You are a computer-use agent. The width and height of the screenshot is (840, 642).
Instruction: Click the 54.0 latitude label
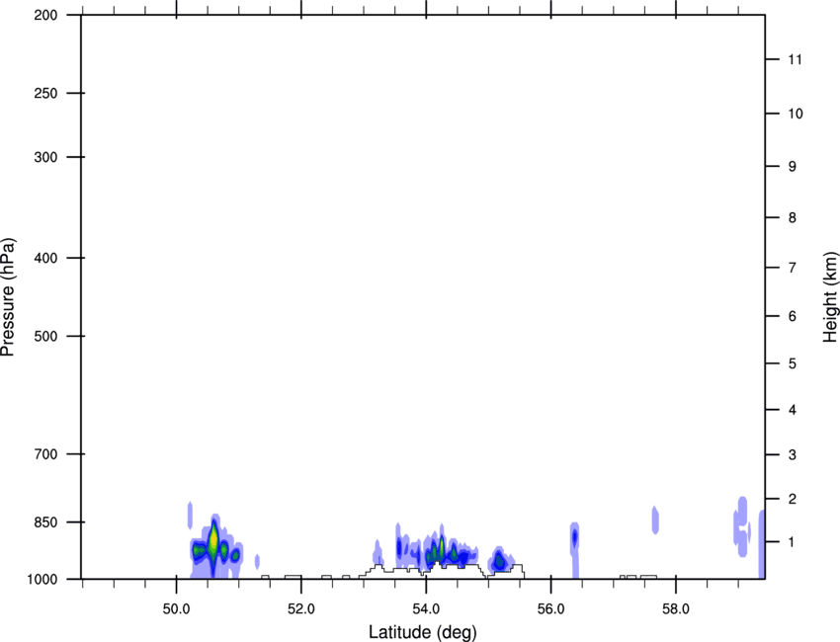pos(426,609)
